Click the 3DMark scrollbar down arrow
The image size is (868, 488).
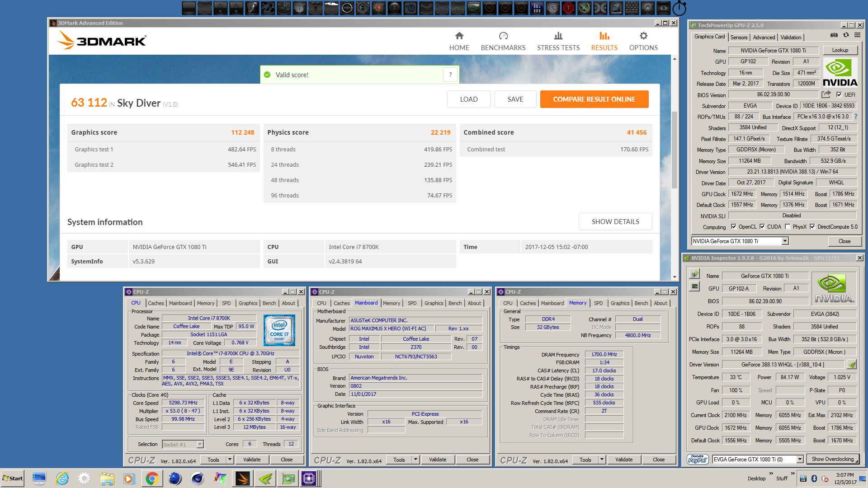pos(675,277)
